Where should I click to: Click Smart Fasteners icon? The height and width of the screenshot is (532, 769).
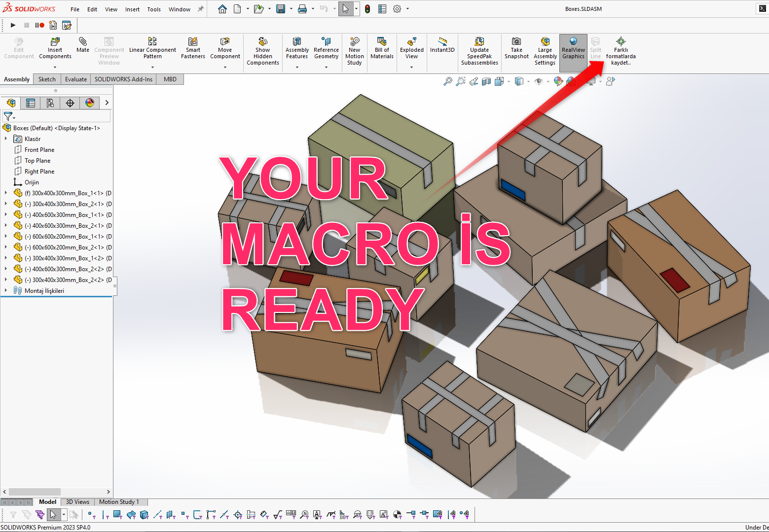(193, 48)
